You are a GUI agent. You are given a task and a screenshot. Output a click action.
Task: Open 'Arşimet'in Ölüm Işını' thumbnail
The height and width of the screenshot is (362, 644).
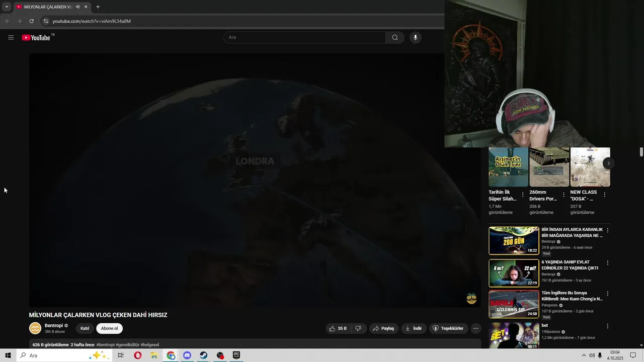point(508,167)
